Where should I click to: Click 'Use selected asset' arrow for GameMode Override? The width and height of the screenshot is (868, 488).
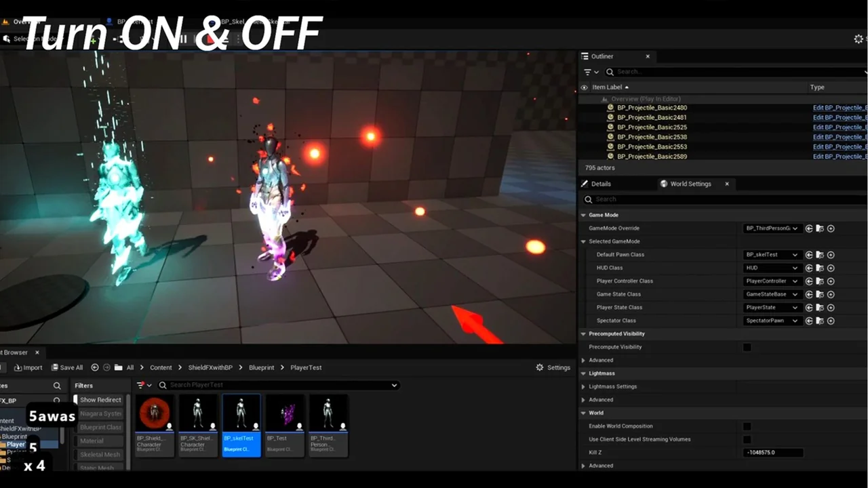click(x=809, y=228)
